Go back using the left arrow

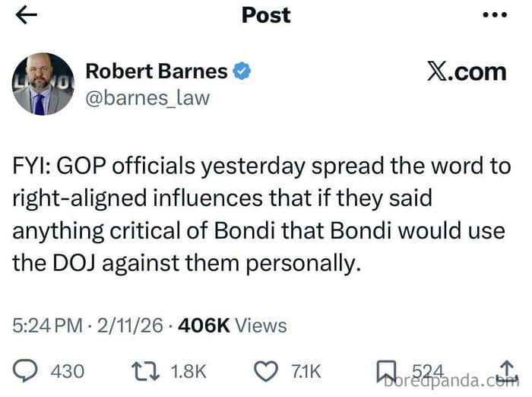click(x=26, y=15)
